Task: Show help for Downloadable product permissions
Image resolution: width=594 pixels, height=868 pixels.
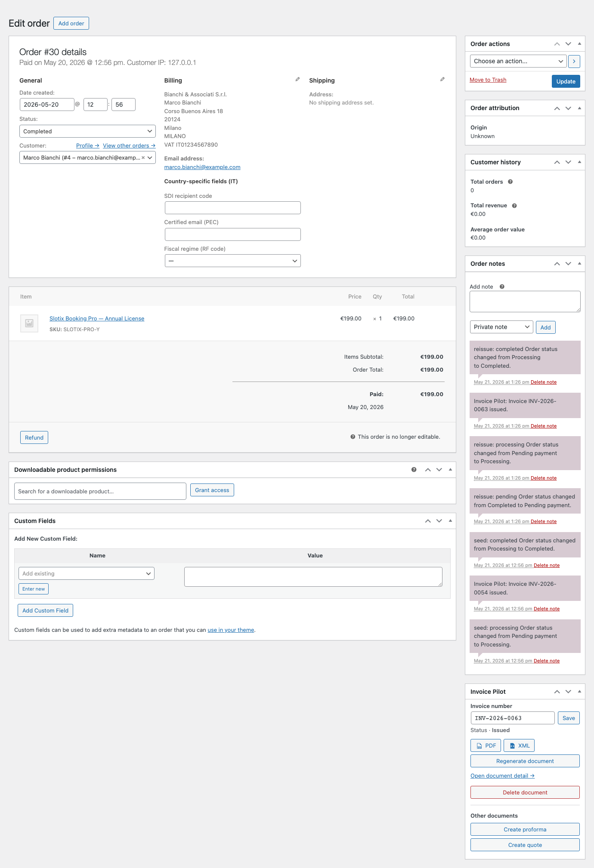Action: pyautogui.click(x=414, y=470)
